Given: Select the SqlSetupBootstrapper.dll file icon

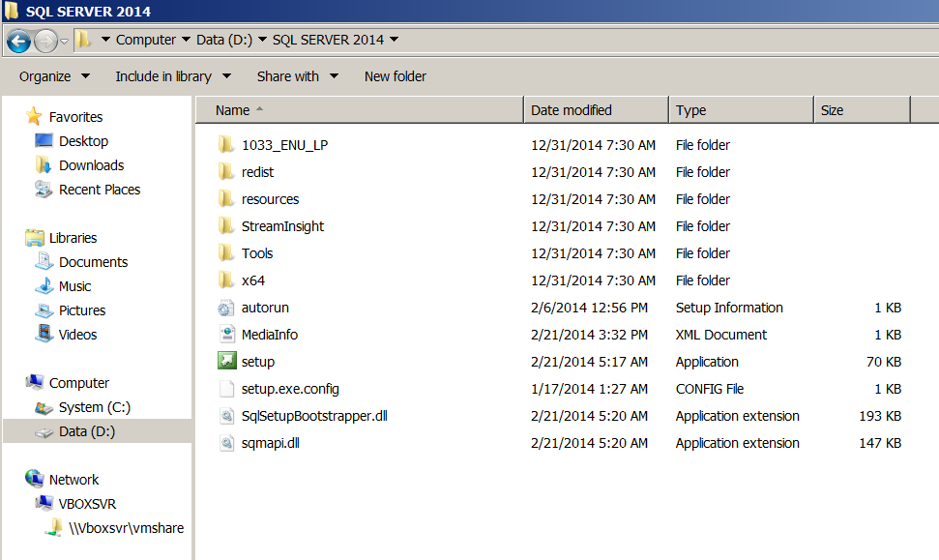Looking at the screenshot, I should coord(226,416).
